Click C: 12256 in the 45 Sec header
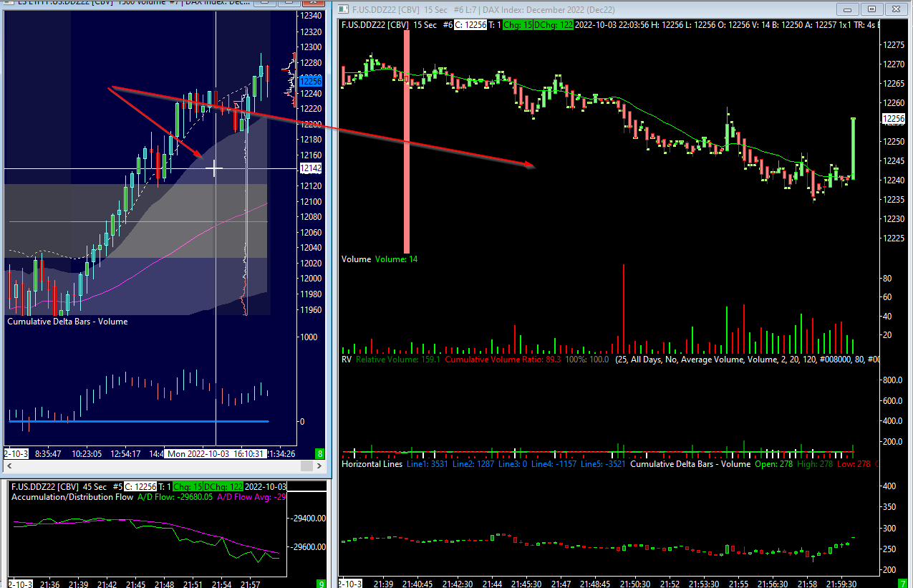913x588 pixels. point(140,487)
